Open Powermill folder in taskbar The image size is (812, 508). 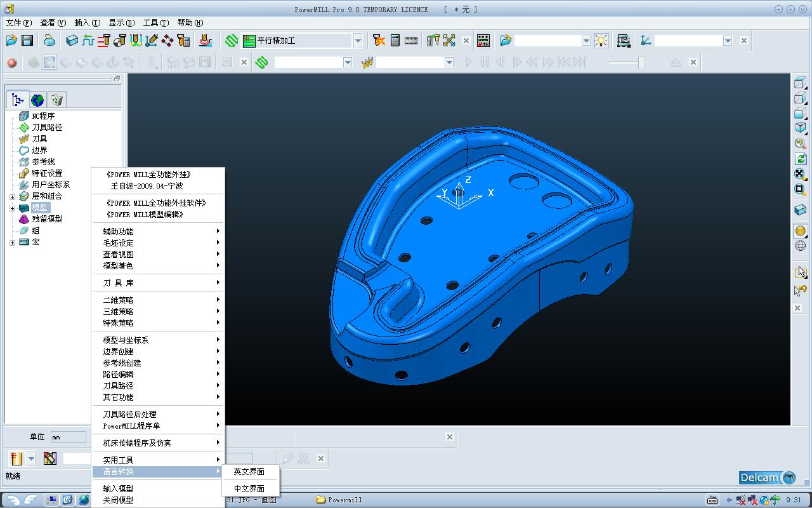point(340,500)
